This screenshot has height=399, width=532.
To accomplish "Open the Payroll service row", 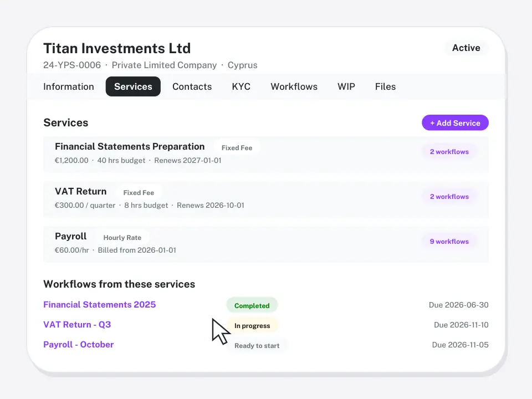I will pos(266,244).
